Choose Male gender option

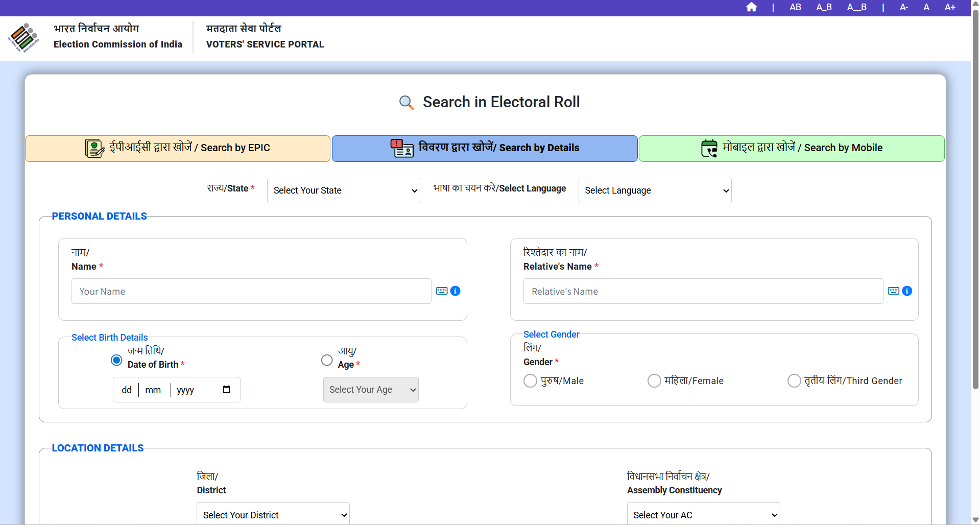[530, 381]
